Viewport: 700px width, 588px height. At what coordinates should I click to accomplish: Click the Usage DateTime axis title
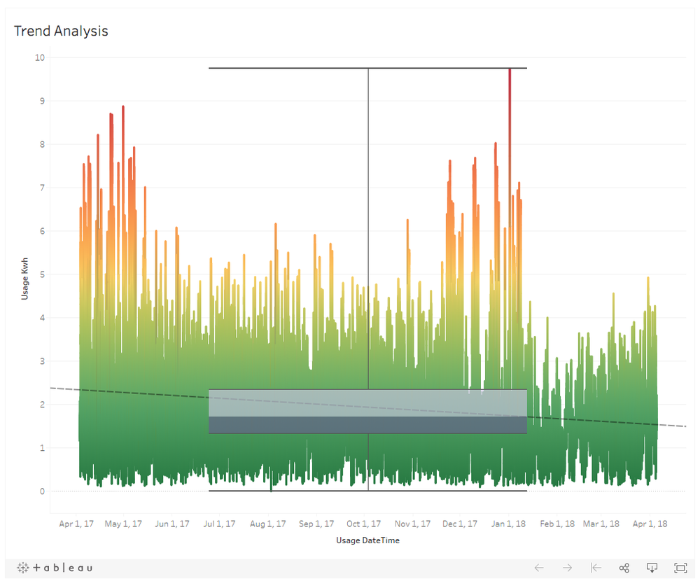pos(367,540)
